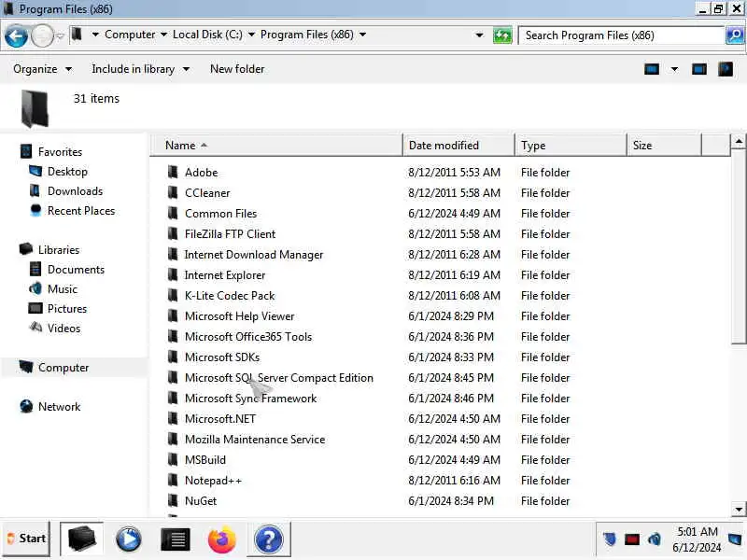Click the New folder button

pyautogui.click(x=237, y=69)
